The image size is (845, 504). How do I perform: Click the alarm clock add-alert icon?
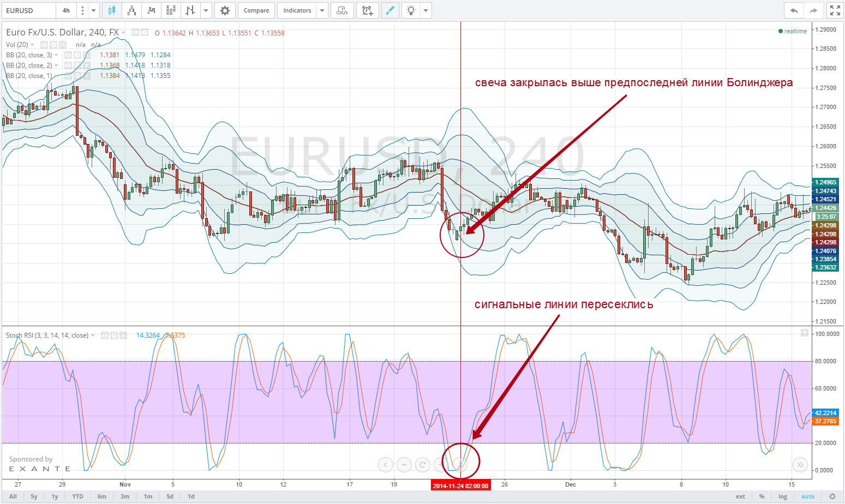coord(367,10)
